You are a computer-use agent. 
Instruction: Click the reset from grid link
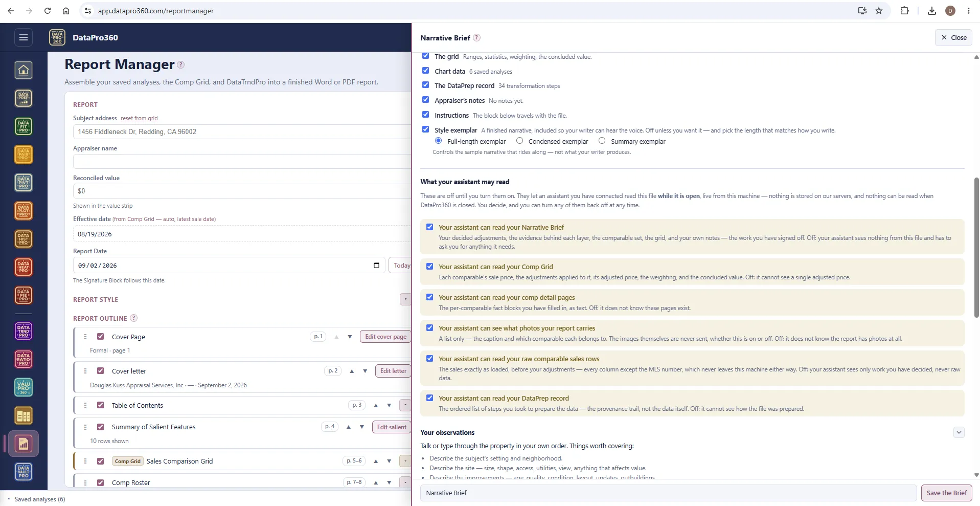[139, 118]
